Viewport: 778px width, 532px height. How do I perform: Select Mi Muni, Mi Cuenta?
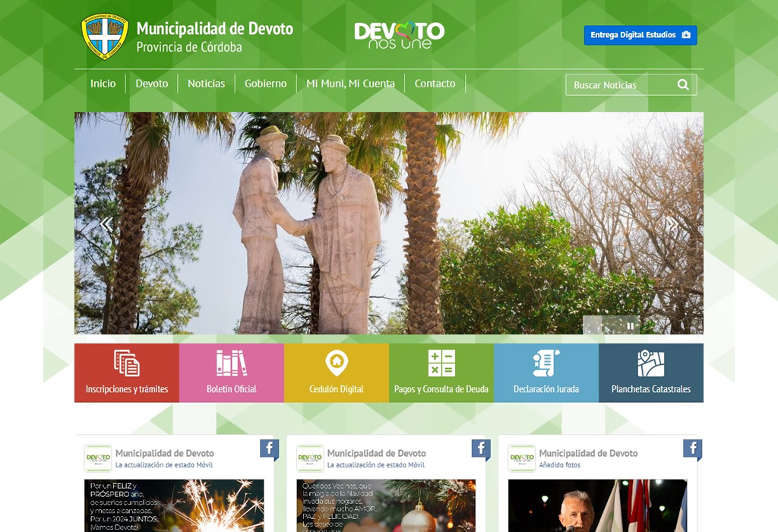[349, 84]
